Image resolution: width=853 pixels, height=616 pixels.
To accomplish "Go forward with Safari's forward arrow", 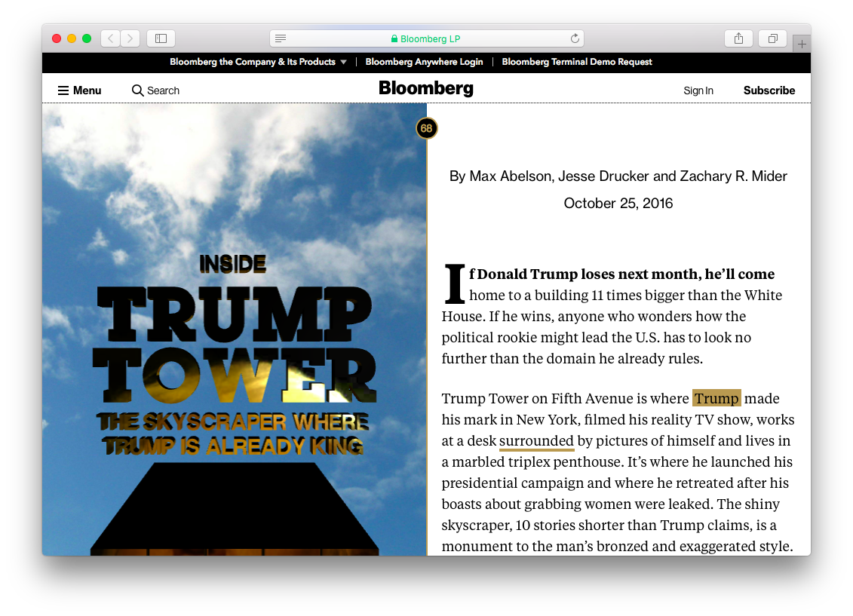I will click(130, 38).
